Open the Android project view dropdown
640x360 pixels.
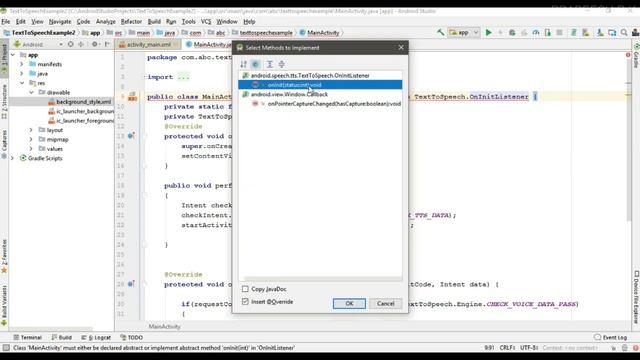click(x=38, y=44)
